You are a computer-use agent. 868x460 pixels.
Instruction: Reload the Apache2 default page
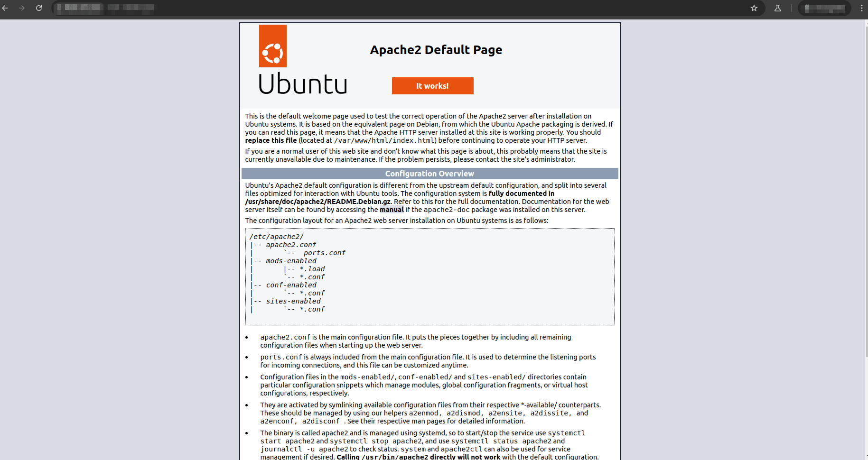(x=39, y=8)
